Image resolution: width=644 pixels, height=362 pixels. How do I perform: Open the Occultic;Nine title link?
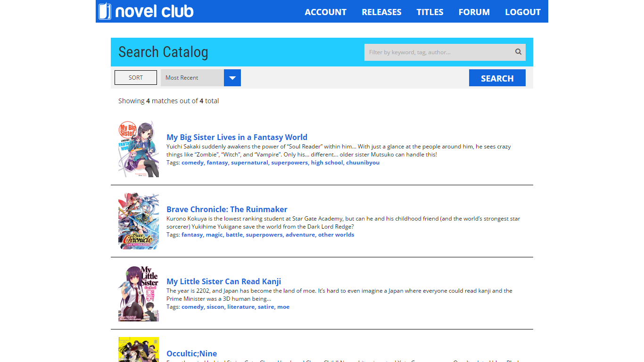click(191, 354)
